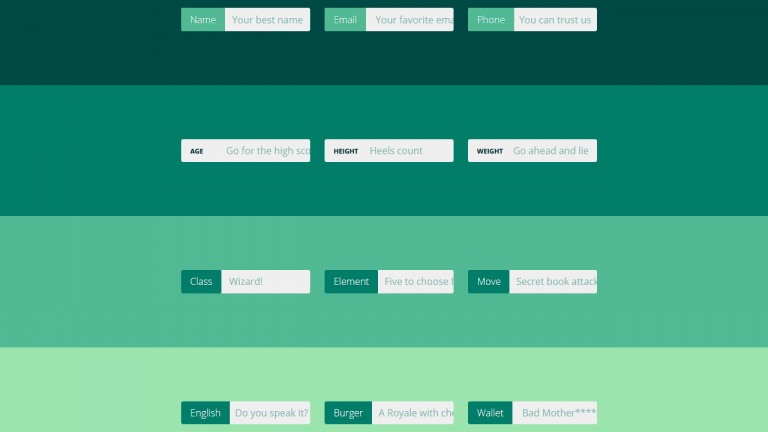This screenshot has width=768, height=432.
Task: Click the Burger label
Action: point(348,413)
